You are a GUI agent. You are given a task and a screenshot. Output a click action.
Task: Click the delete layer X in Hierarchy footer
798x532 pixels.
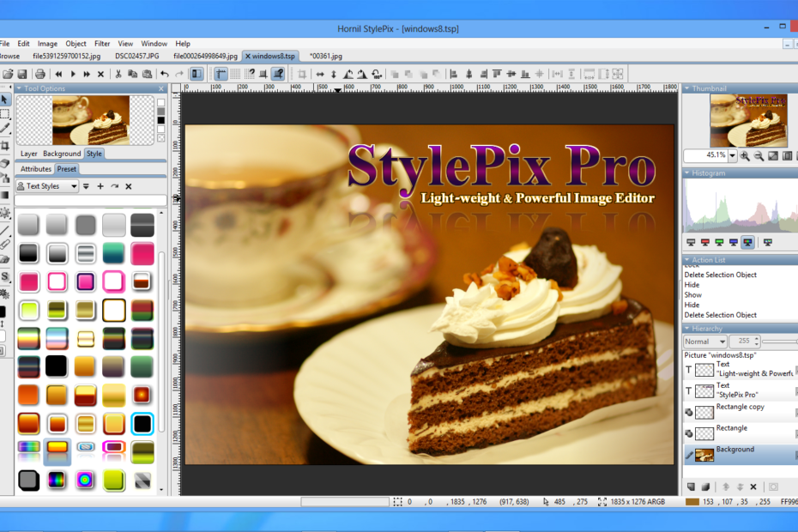753,487
